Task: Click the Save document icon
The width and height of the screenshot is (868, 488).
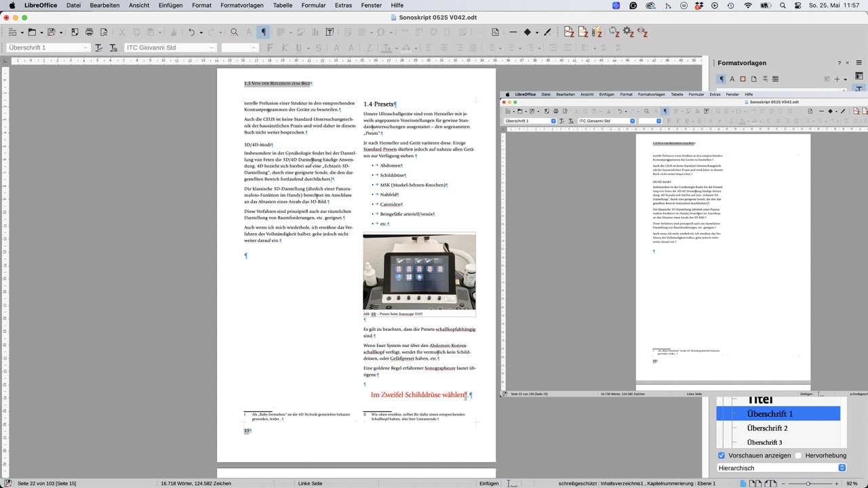Action: [51, 32]
